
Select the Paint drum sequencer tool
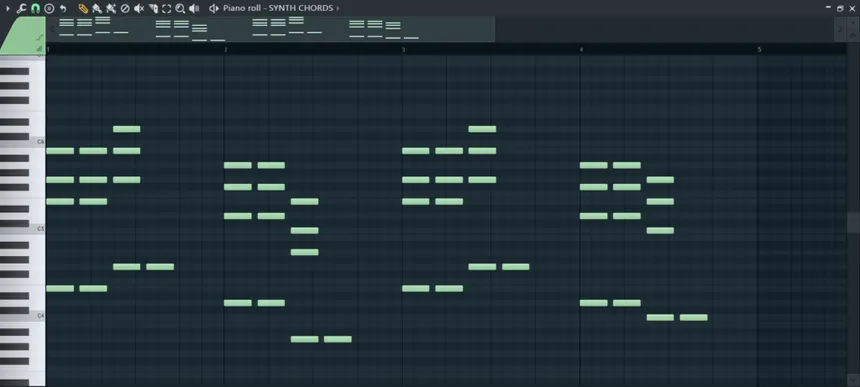[x=111, y=9]
